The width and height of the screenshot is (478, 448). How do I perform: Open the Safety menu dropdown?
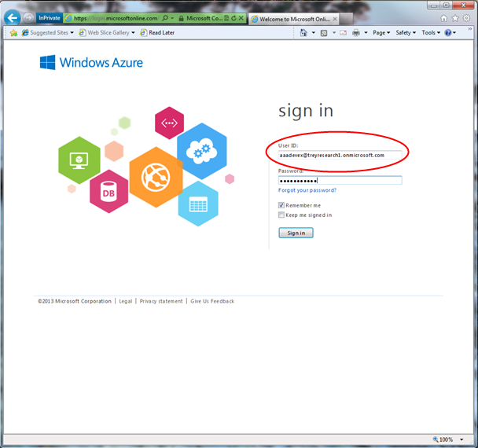(x=406, y=32)
